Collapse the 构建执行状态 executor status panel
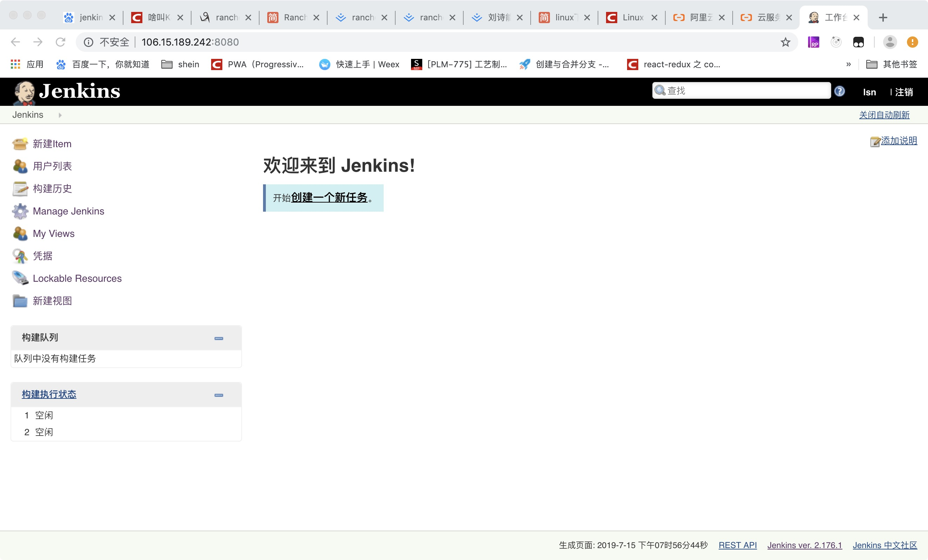Screen dimensions: 928x560 218,396
